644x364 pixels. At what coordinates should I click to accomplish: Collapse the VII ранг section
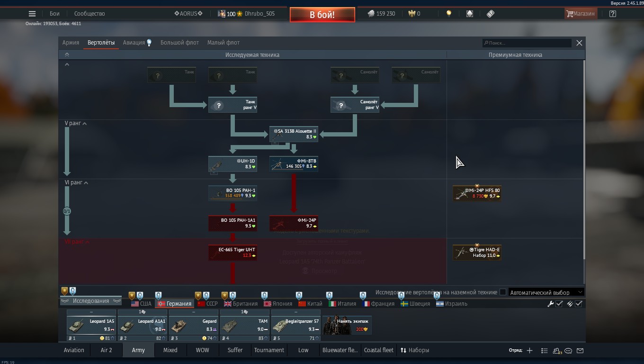tap(77, 242)
